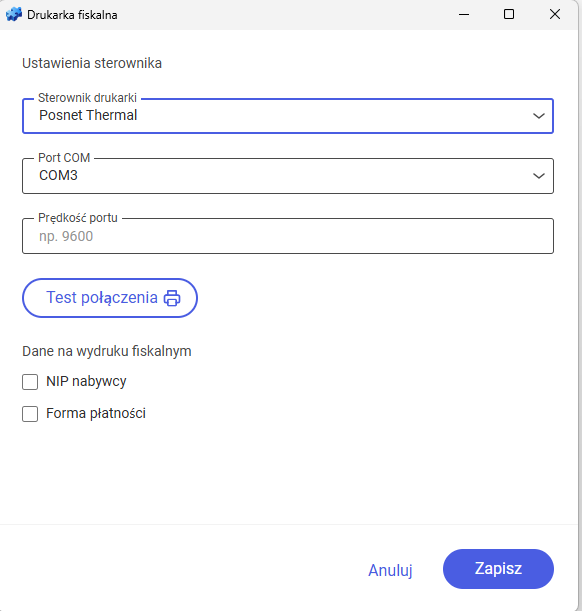Open the Posnet Thermal driver combo box

click(288, 116)
